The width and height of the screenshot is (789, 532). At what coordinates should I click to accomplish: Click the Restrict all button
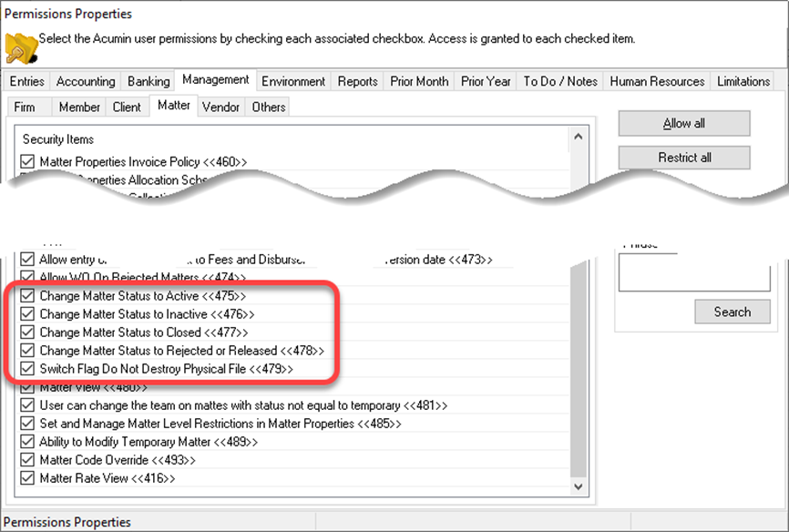[684, 158]
